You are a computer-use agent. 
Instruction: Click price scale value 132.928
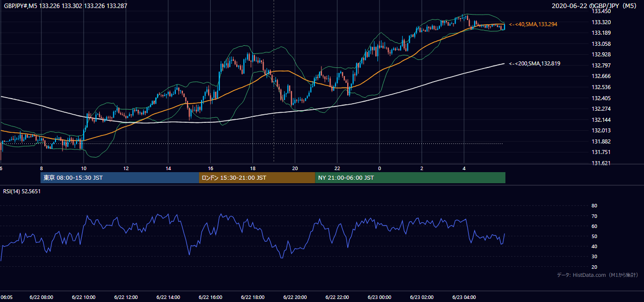tap(601, 54)
